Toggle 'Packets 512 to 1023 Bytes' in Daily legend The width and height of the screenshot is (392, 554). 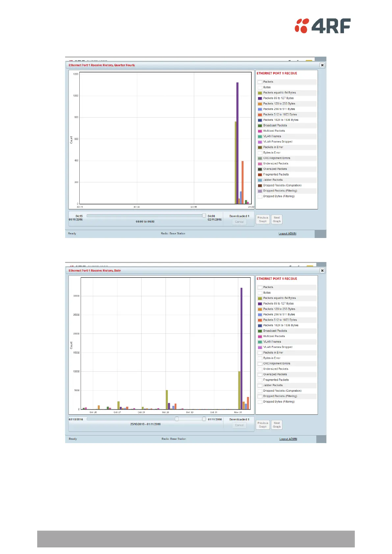click(260, 320)
